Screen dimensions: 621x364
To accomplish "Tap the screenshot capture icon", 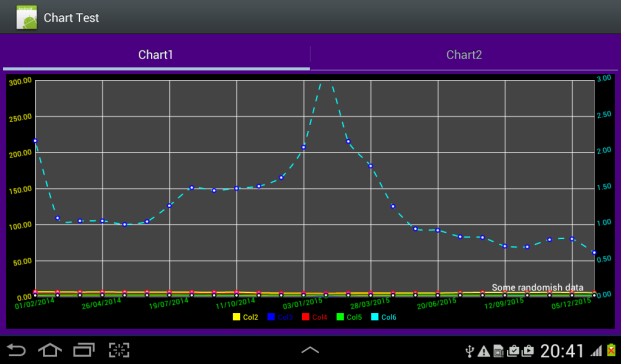I will (119, 350).
